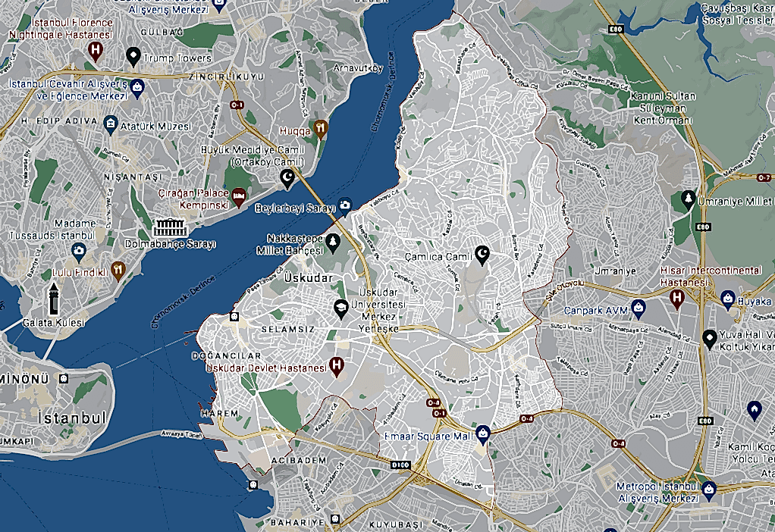Open the Nakkaştepe Millet Bahçesi park pin
The image size is (775, 532).
[333, 243]
